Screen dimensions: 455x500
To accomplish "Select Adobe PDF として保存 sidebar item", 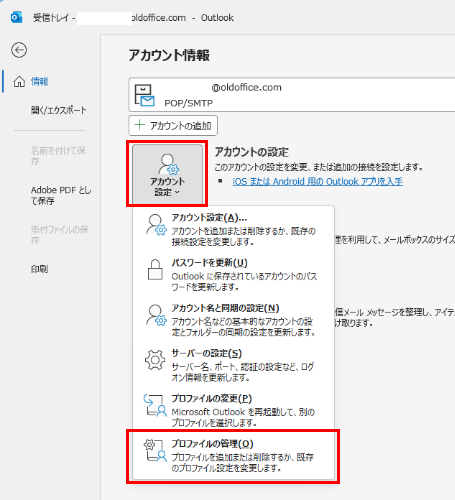I will pos(61,195).
